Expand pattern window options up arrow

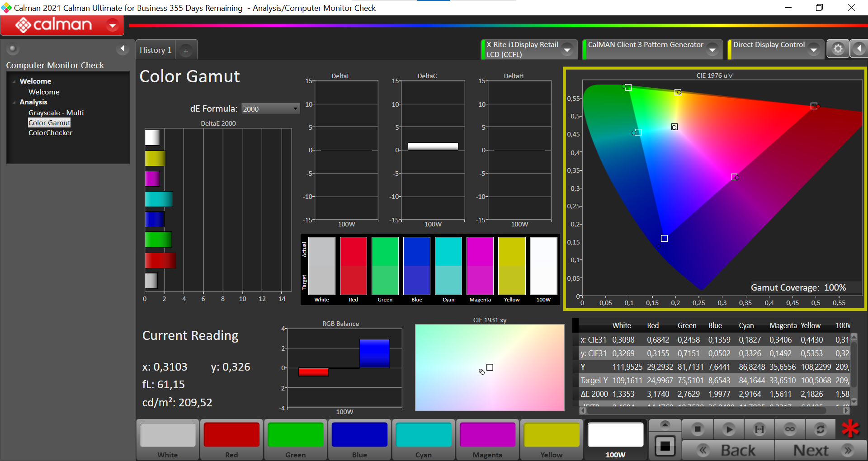[x=665, y=424]
